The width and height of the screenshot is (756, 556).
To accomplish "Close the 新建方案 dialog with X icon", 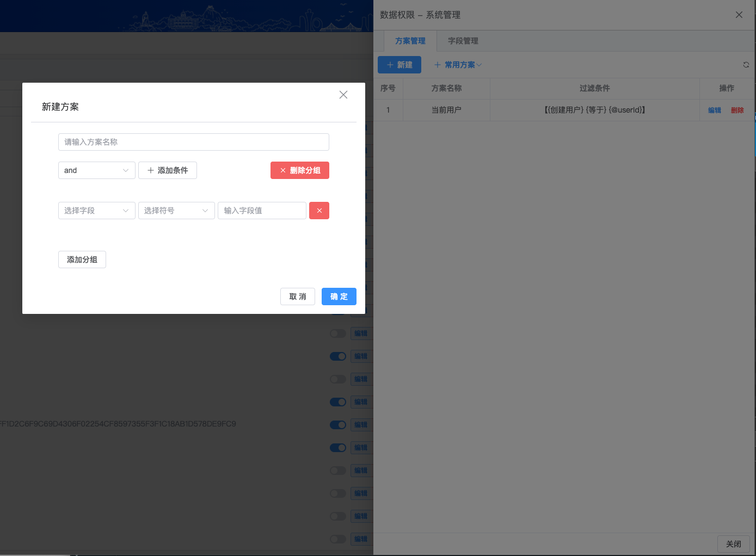I will coord(343,95).
